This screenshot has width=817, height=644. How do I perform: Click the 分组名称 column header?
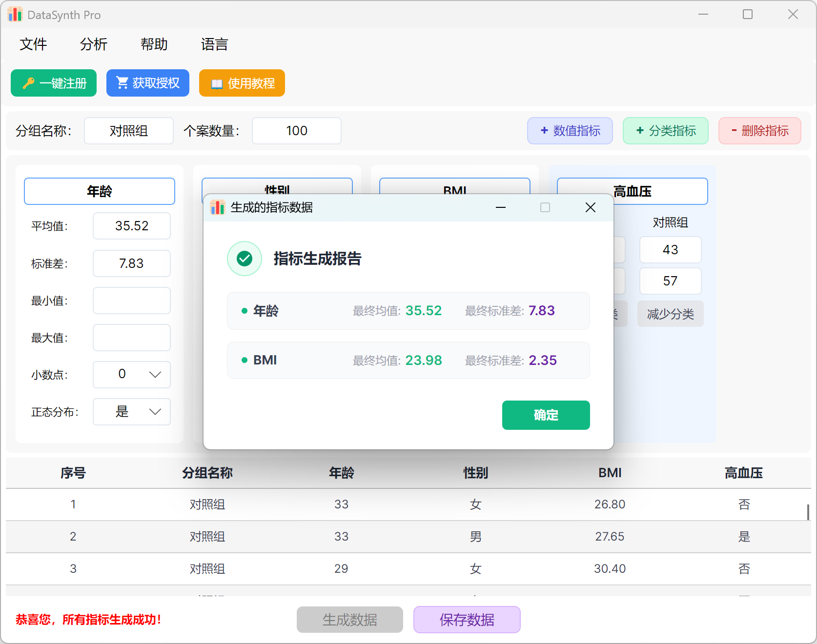click(207, 473)
